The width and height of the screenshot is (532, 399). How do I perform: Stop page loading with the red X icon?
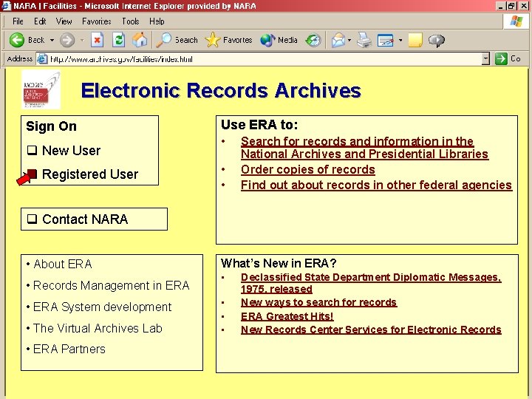click(97, 40)
